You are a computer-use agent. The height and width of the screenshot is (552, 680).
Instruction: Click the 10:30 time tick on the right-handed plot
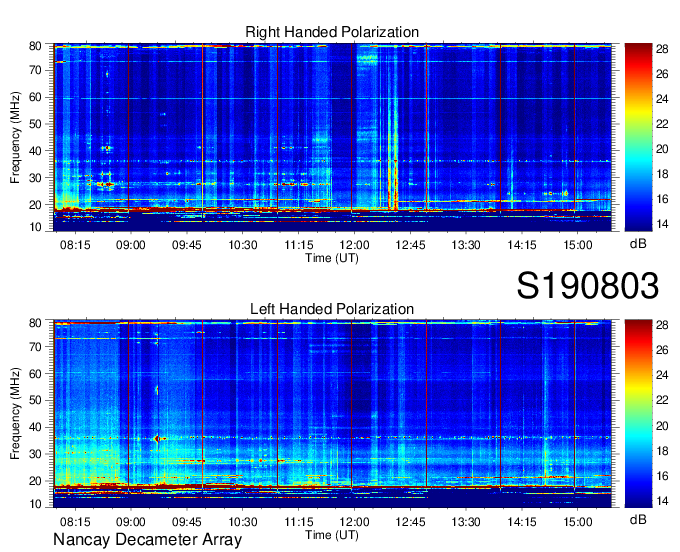coord(242,245)
